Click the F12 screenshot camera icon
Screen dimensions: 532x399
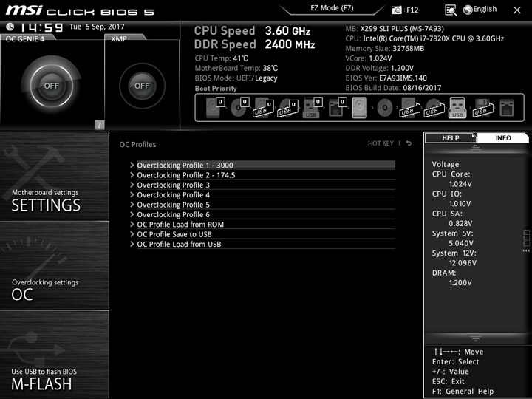coord(396,10)
